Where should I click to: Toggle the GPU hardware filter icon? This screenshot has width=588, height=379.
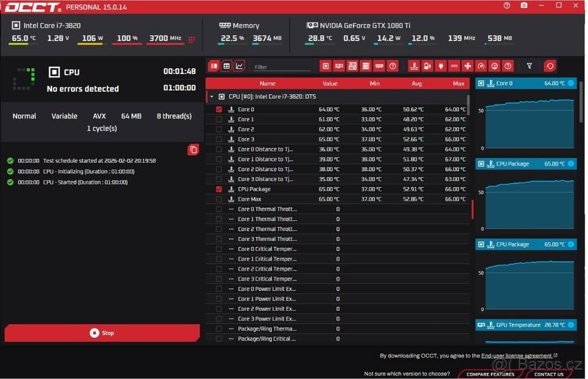[x=339, y=66]
